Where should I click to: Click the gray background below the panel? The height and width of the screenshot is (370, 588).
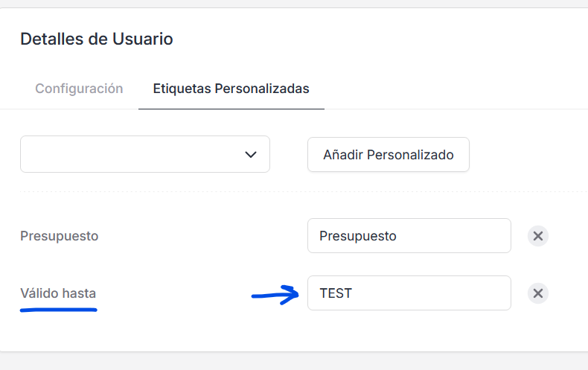point(294,361)
